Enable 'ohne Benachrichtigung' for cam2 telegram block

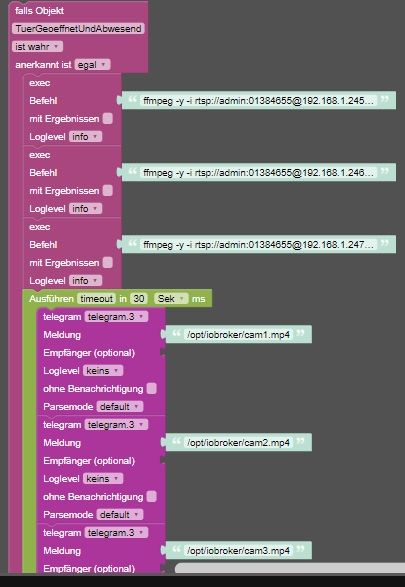coord(152,497)
